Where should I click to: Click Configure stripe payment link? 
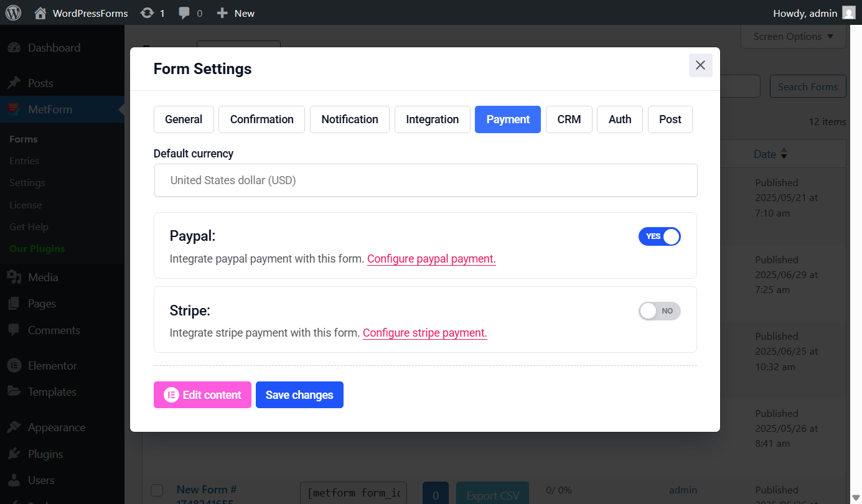[x=425, y=333]
